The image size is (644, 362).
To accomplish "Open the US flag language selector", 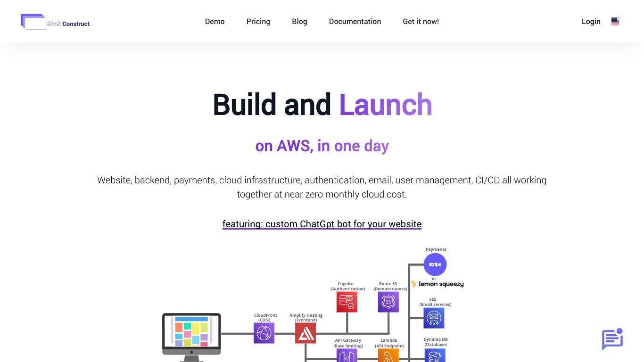I will tap(615, 22).
